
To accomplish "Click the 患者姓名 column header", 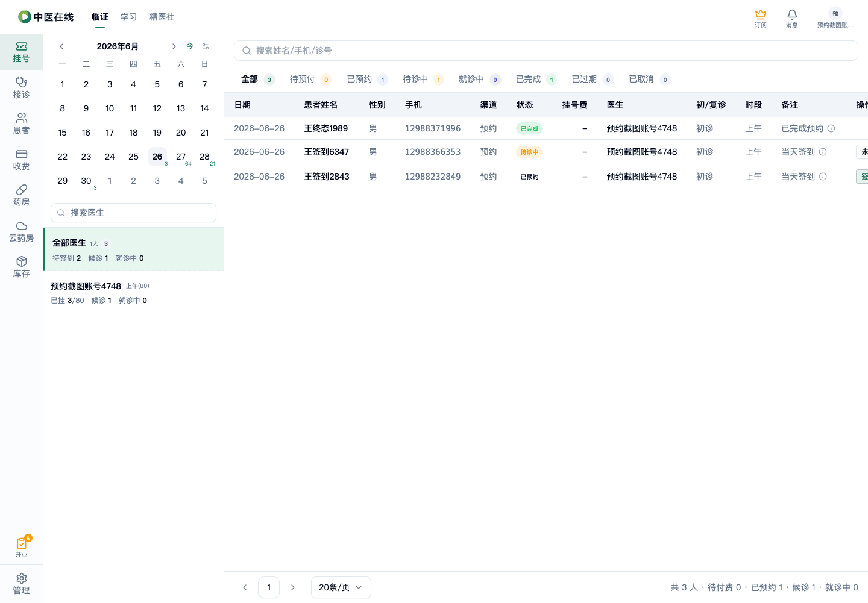I will point(321,105).
